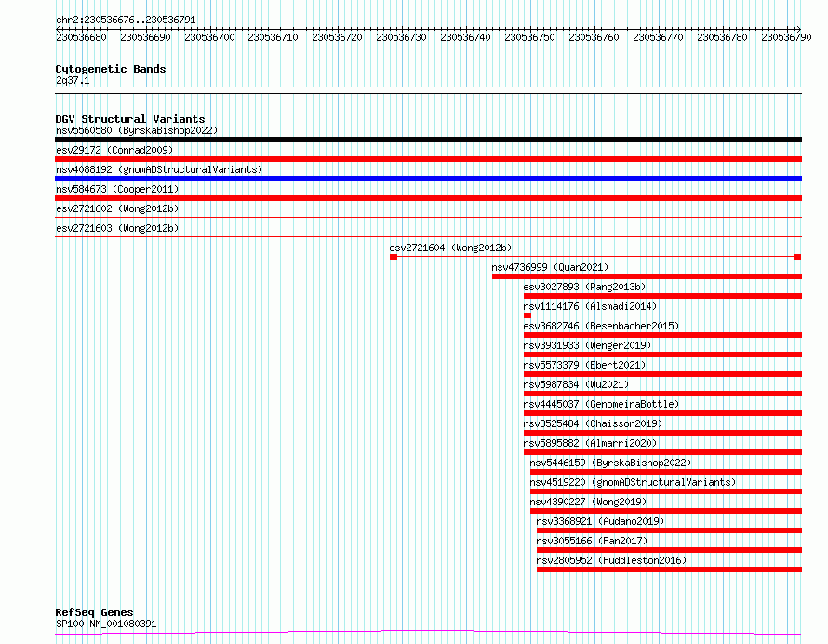Select the DGV Structural Variants track heading
This screenshot has height=644, width=828.
(130, 119)
